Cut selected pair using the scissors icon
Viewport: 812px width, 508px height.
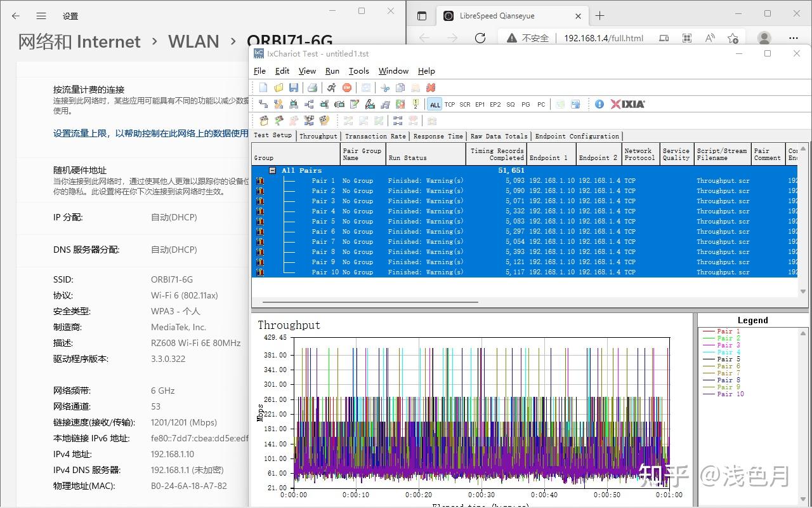click(384, 88)
